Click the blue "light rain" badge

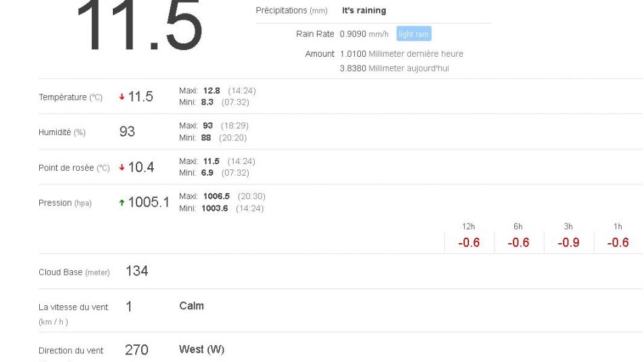414,34
